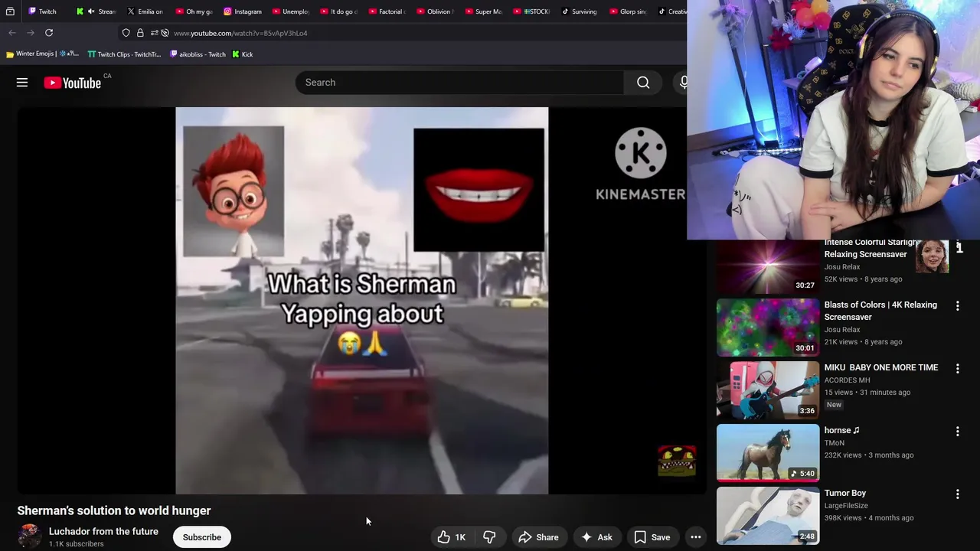Screen dimensions: 980x551
Task: Open the tab overview button in tab strip
Action: [10, 11]
